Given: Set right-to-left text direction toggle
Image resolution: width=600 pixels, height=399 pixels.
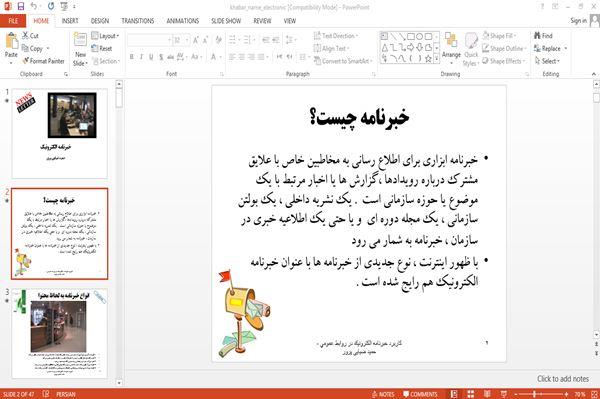Looking at the screenshot, I should (x=290, y=57).
